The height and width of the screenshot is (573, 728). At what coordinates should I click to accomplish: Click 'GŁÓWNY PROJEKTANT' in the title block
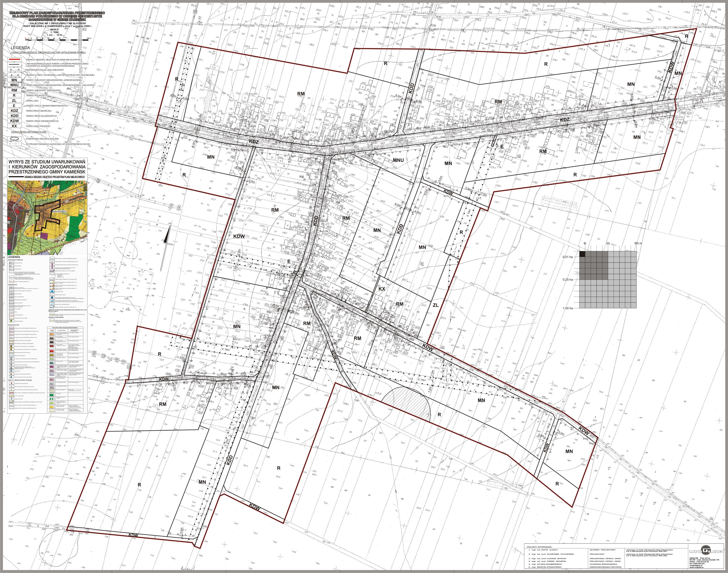click(x=603, y=550)
